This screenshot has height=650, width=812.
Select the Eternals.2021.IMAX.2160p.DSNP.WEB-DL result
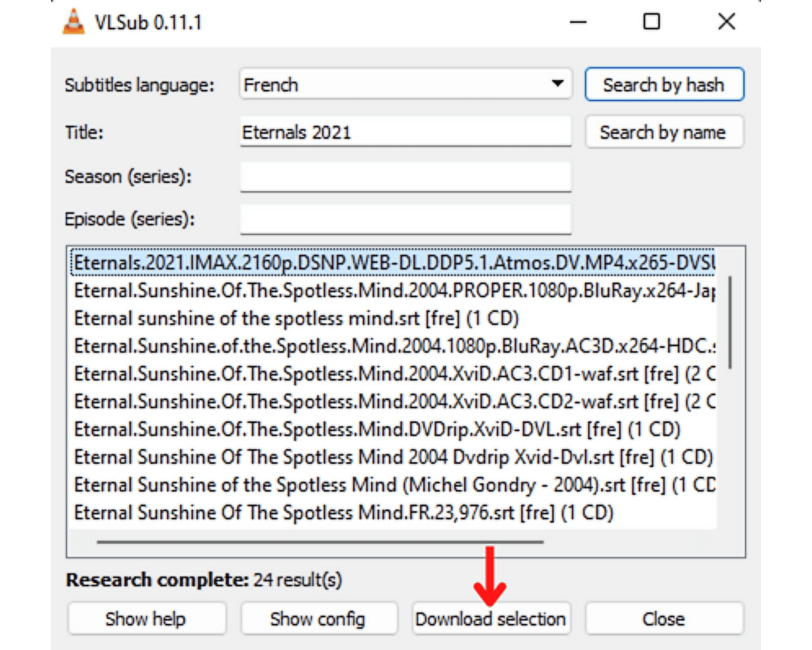(393, 262)
